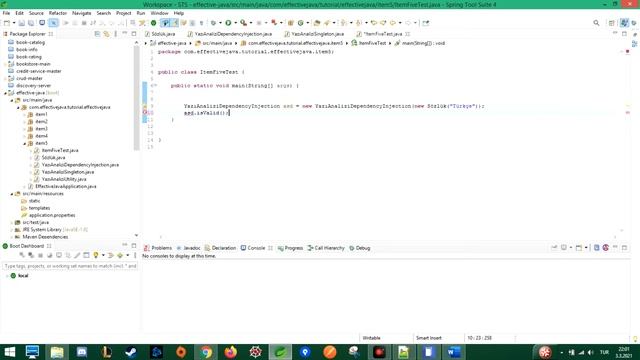Collapse the effective-java project node
640x360 pixels.
(5, 93)
